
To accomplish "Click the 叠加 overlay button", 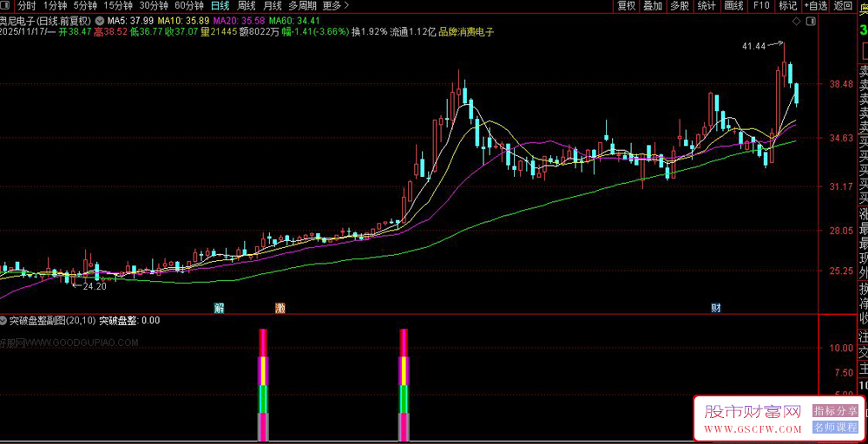I will [x=654, y=6].
